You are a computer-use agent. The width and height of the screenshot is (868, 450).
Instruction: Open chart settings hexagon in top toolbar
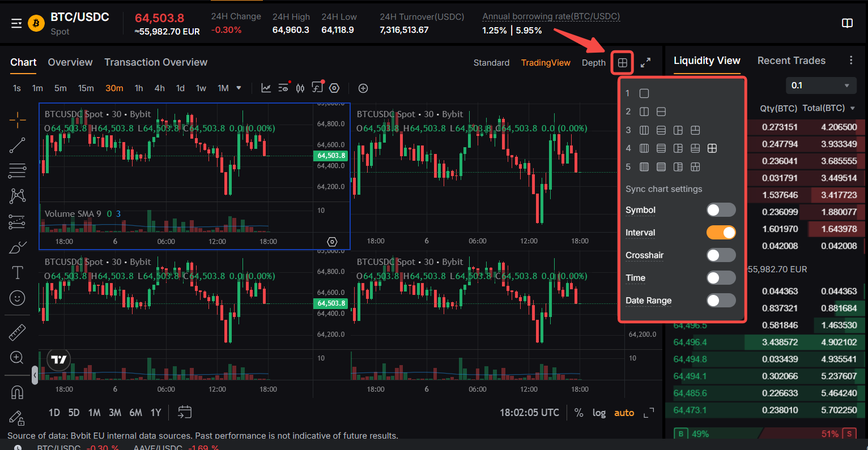(x=334, y=88)
